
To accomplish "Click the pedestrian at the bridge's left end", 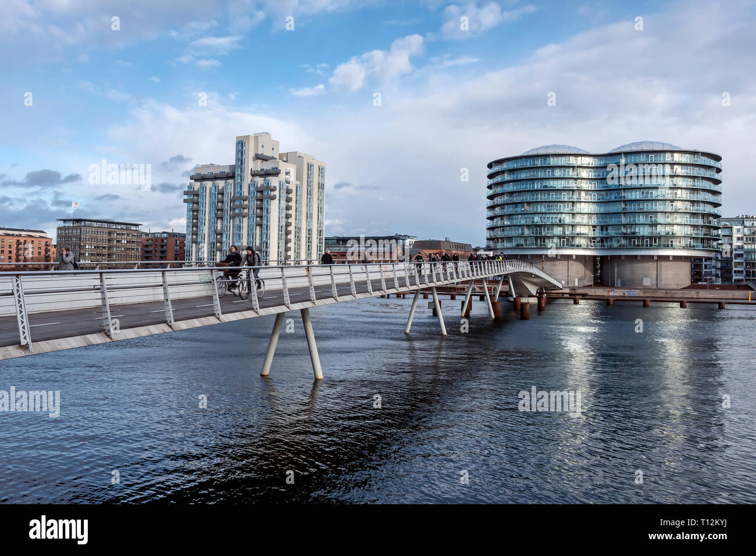I will point(66,259).
